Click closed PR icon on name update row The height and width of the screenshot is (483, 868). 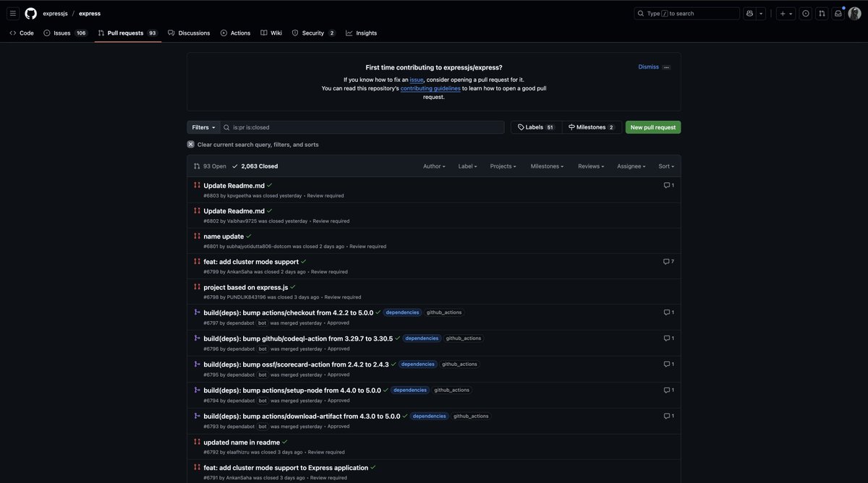pos(197,236)
